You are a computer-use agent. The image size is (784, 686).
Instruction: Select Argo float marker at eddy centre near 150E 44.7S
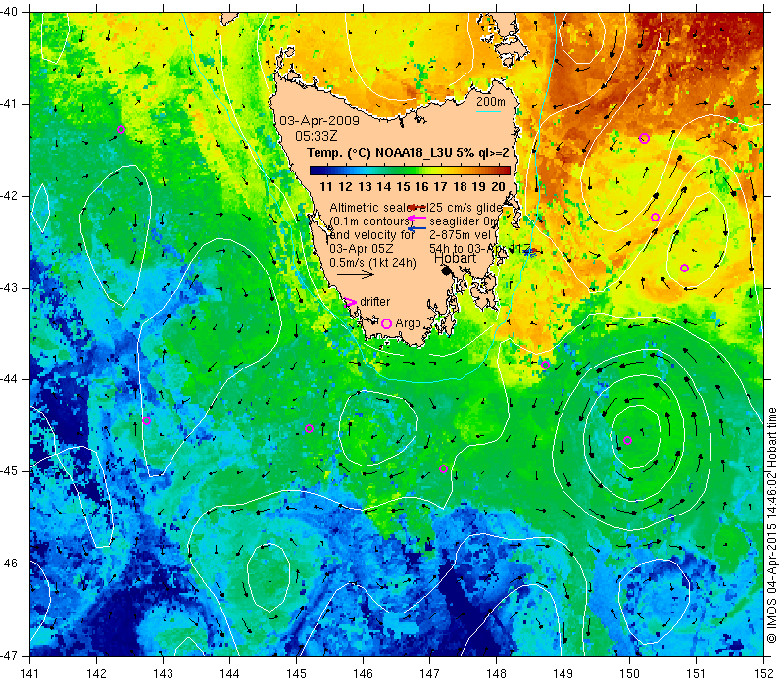pyautogui.click(x=627, y=440)
